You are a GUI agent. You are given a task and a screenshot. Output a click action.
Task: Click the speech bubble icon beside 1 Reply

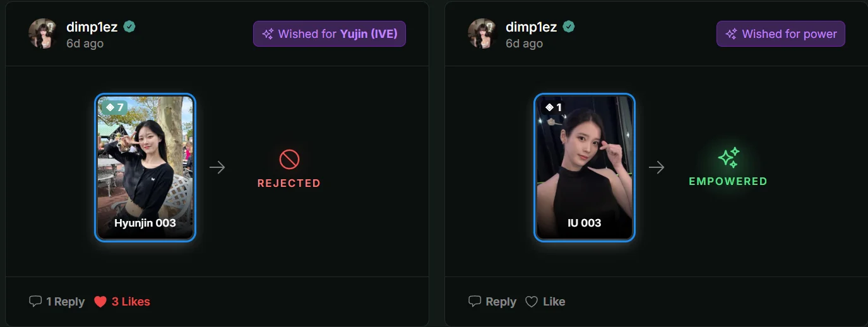[x=35, y=301]
